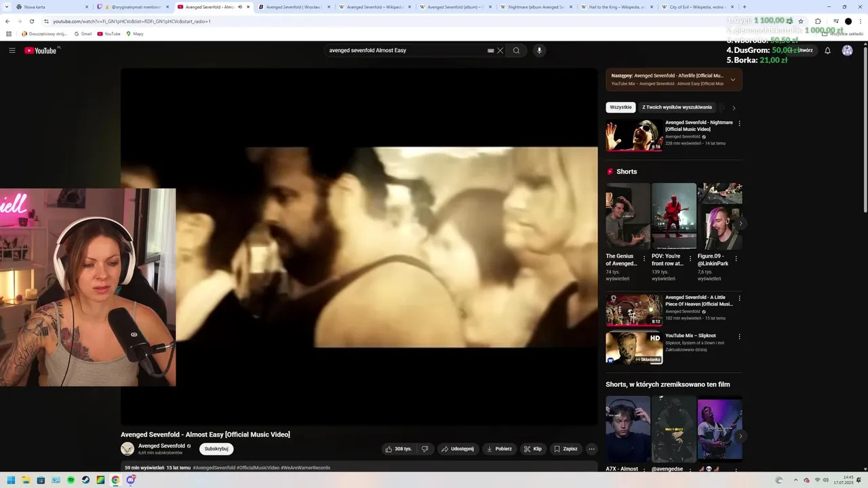Switch to the Twitch @oryginalnymati tab
The height and width of the screenshot is (488, 868).
click(133, 7)
